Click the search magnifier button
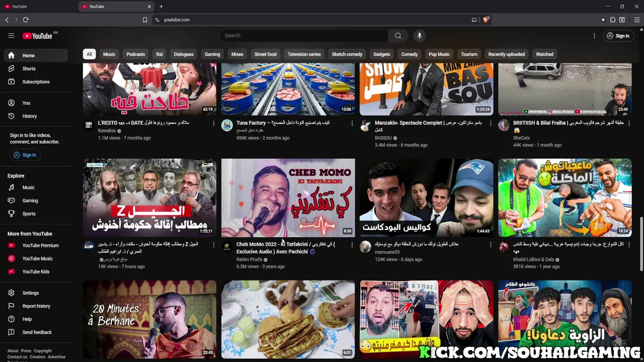644x362 pixels. point(398,36)
